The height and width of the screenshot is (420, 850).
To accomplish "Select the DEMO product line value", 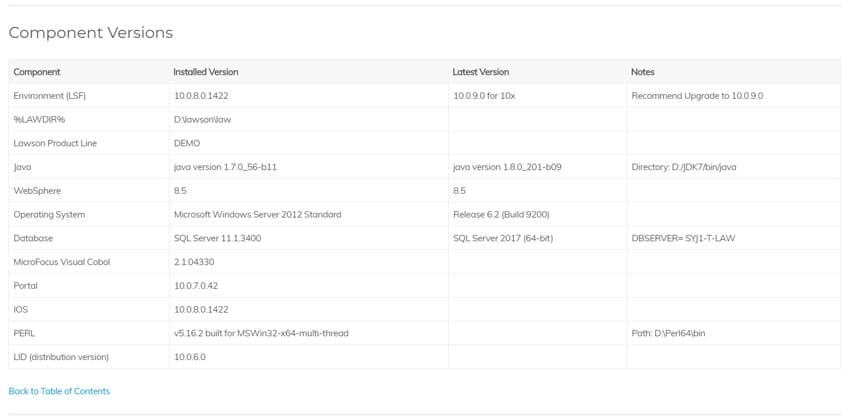I will tap(187, 144).
